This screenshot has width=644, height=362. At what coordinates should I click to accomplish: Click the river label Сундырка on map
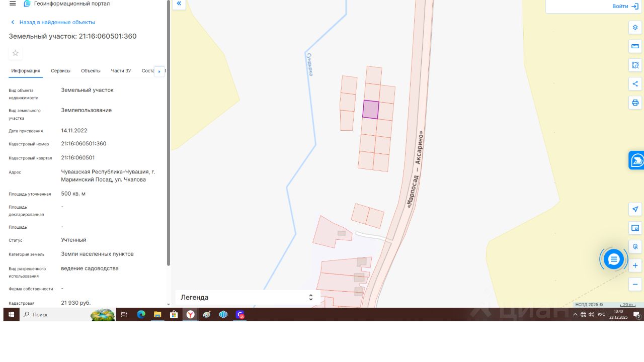tap(310, 64)
